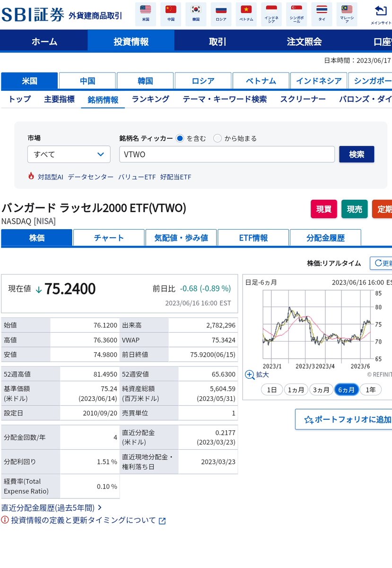Switch to the 株価 tab
392x568 pixels.
[37, 238]
